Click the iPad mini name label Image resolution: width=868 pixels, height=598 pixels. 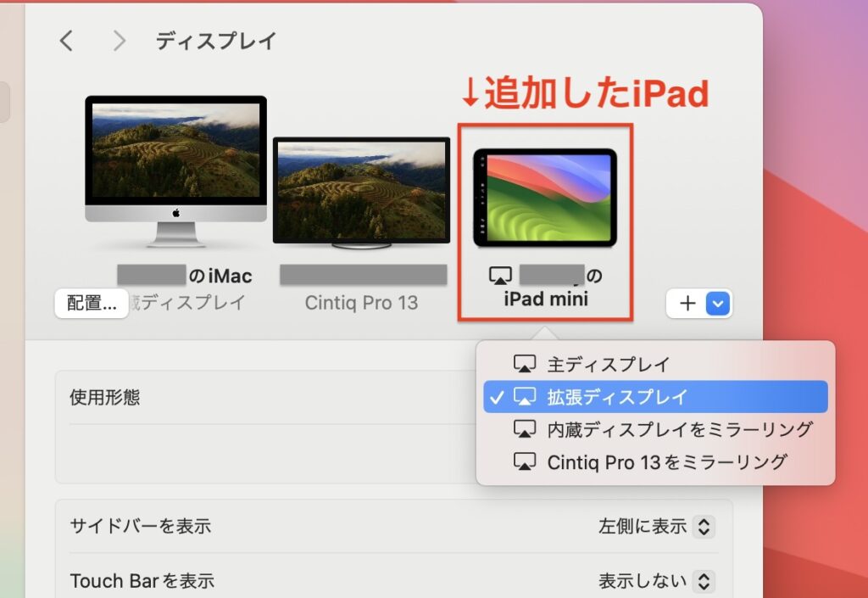click(x=546, y=299)
